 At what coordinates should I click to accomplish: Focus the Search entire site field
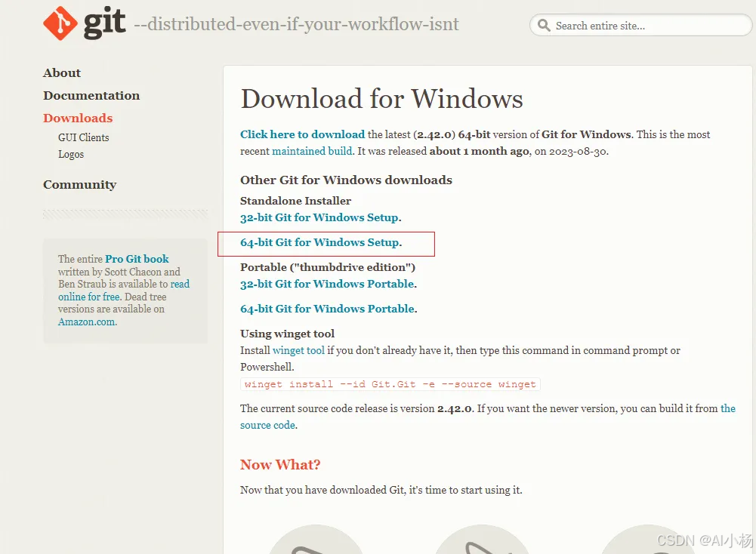(x=640, y=25)
